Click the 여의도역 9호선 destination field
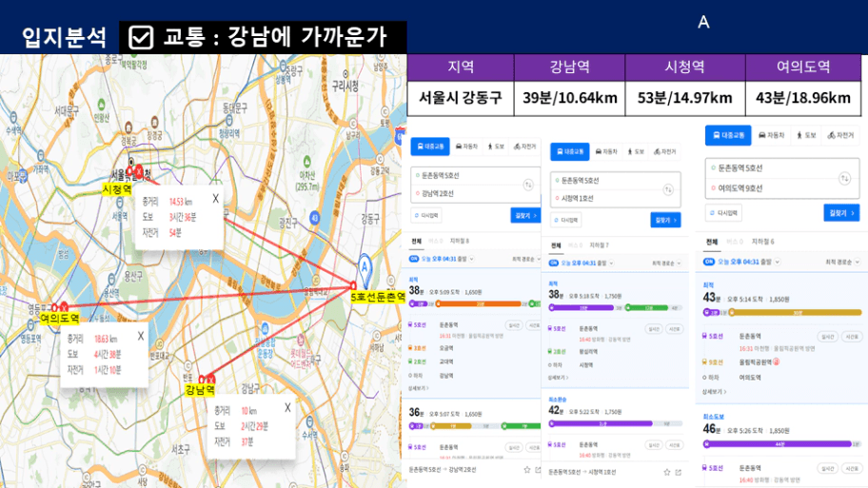Image resolution: width=868 pixels, height=488 pixels. point(782,188)
